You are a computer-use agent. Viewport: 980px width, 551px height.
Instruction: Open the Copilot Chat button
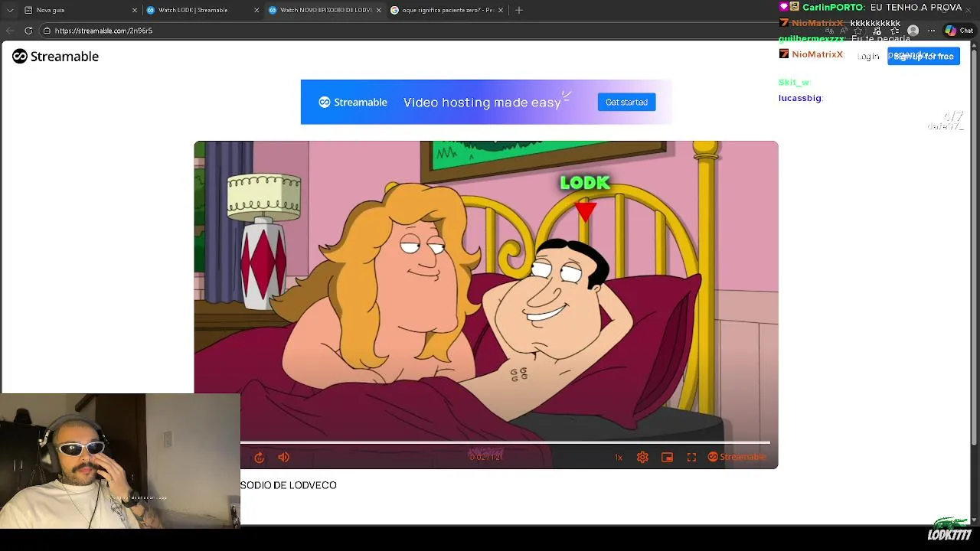959,31
